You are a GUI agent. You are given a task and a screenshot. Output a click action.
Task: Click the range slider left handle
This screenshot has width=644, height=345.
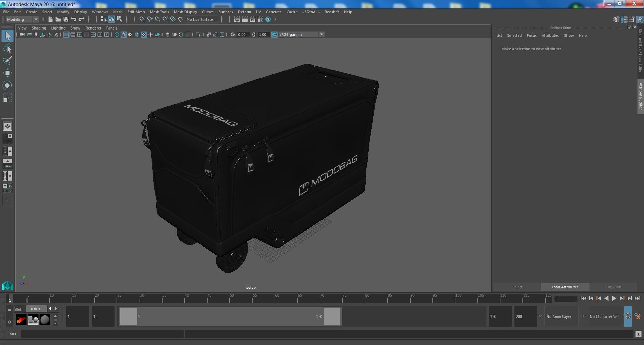pos(128,316)
